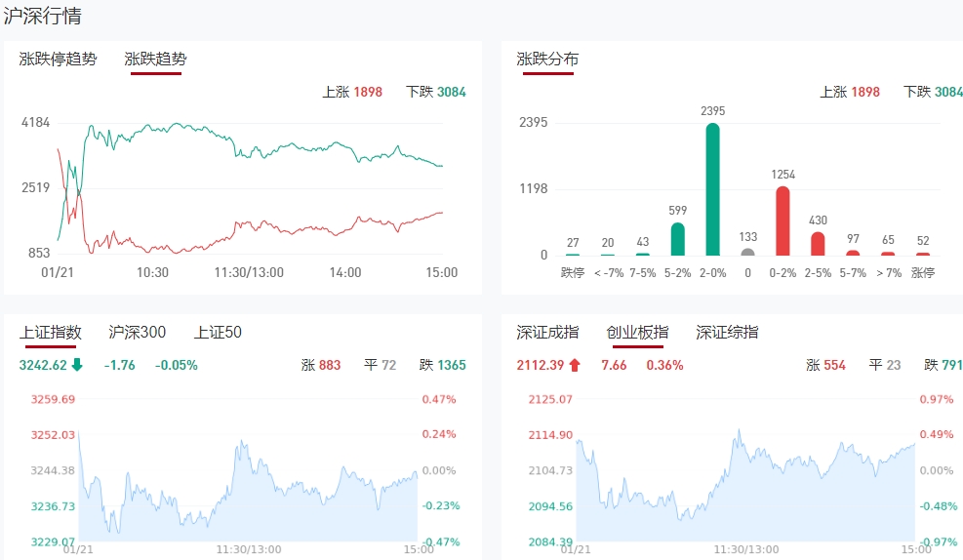This screenshot has height=560, width=963.
Task: Click 平 23 count
Action: point(885,365)
